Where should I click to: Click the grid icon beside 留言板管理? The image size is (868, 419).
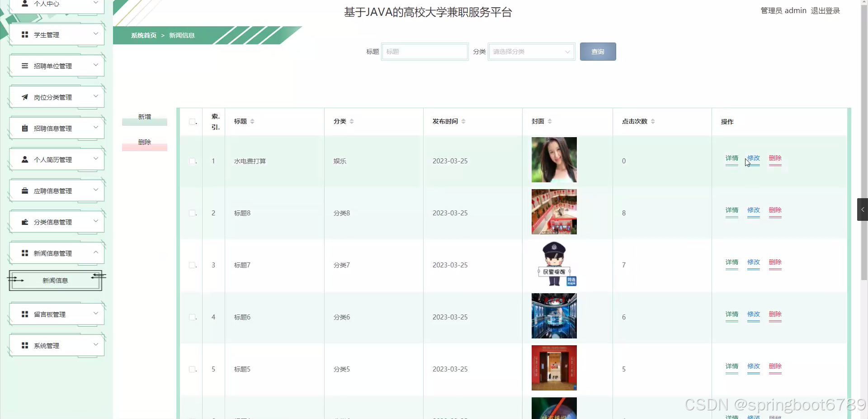pyautogui.click(x=25, y=314)
